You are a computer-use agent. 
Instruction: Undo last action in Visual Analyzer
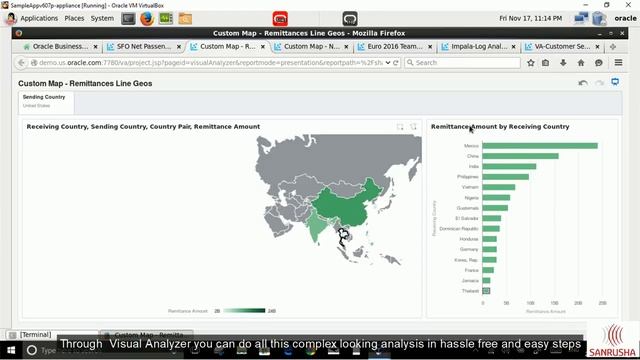pyautogui.click(x=583, y=83)
